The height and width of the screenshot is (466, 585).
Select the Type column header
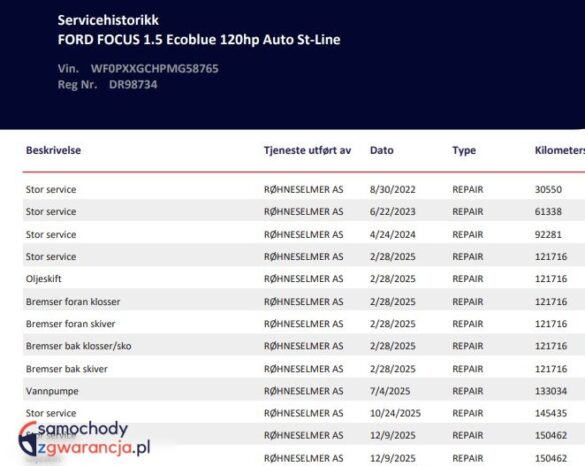coord(464,151)
